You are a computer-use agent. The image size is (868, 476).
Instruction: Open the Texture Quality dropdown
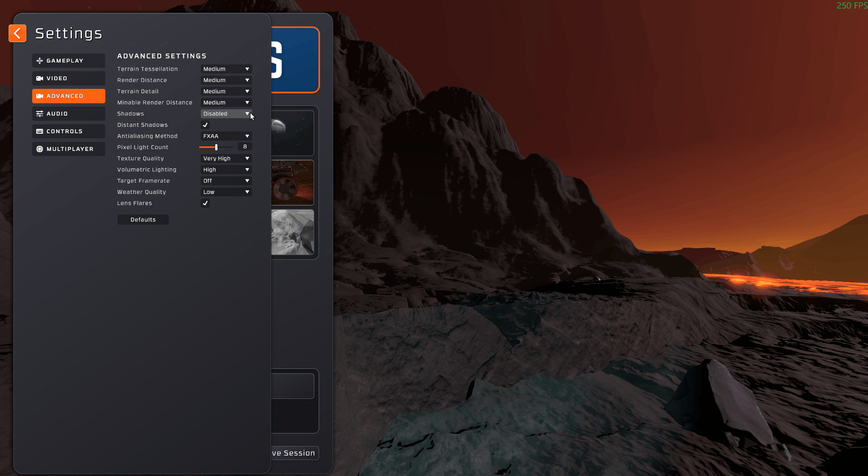tap(226, 158)
